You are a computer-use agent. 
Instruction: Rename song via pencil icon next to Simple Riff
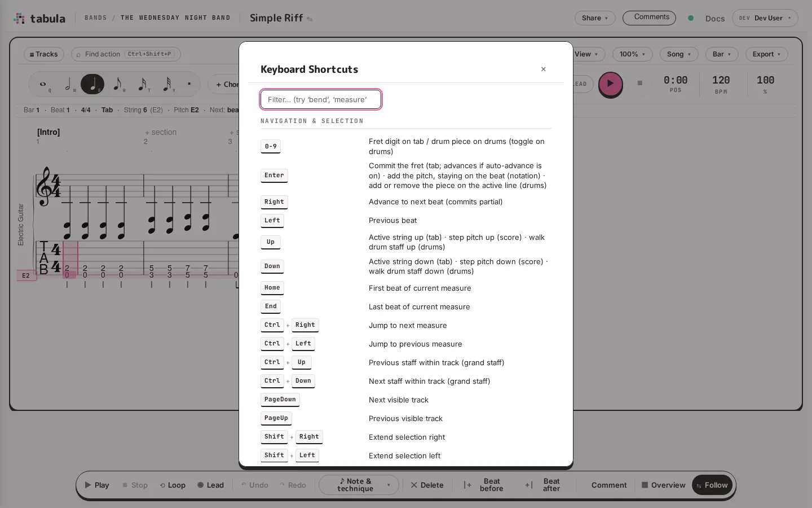(x=310, y=19)
